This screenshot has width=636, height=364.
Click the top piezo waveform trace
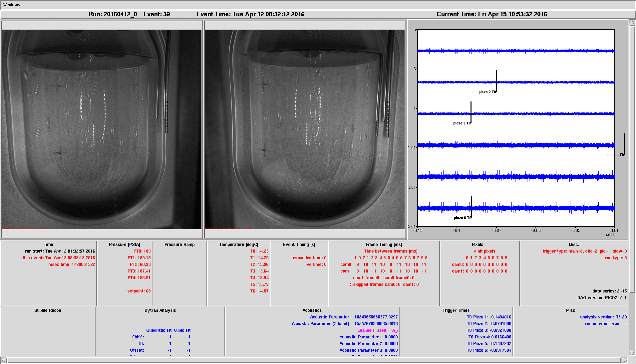click(516, 51)
